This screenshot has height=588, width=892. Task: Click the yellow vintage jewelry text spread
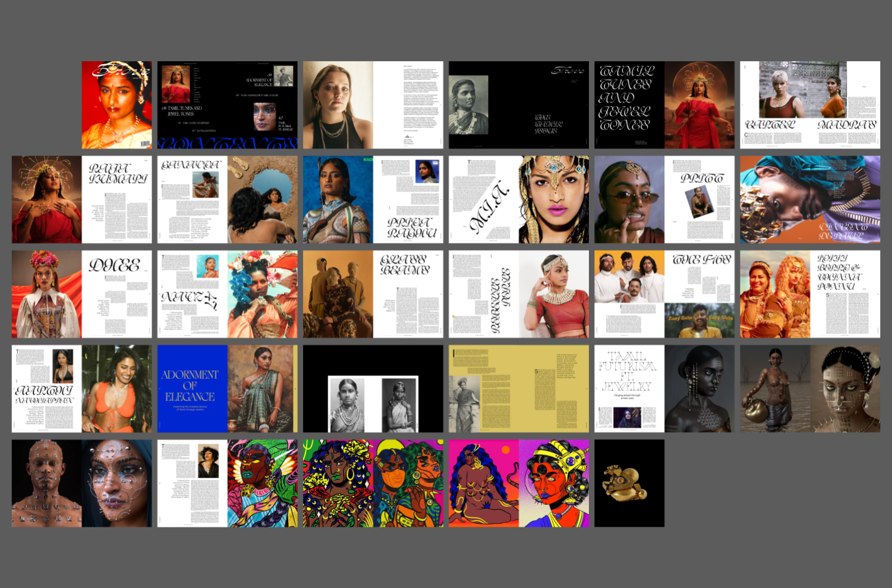pyautogui.click(x=518, y=388)
